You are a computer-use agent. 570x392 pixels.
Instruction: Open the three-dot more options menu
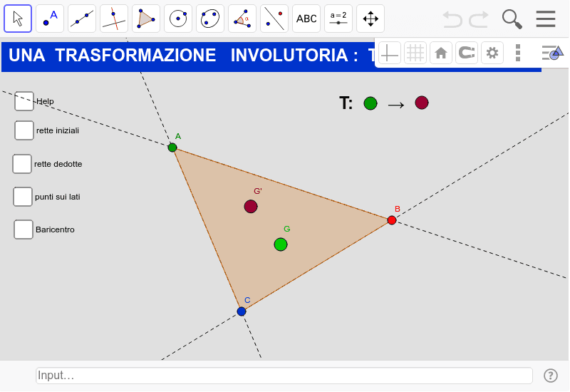coord(518,53)
